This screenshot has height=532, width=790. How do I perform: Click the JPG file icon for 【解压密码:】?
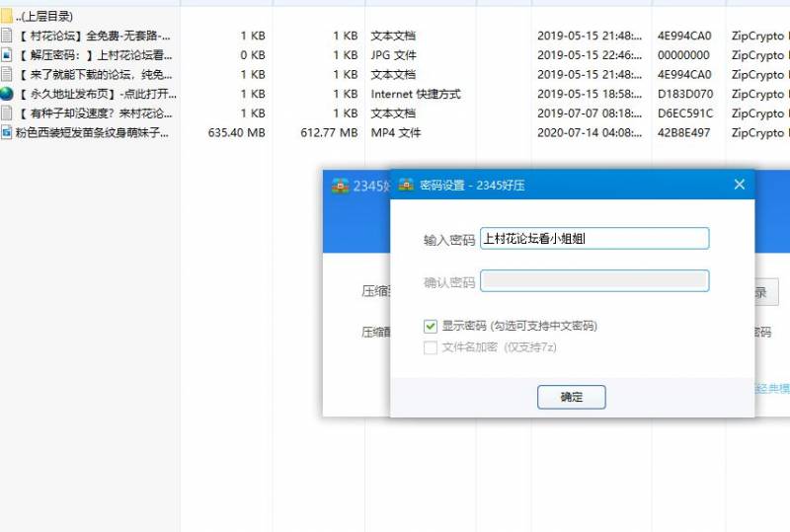6,55
